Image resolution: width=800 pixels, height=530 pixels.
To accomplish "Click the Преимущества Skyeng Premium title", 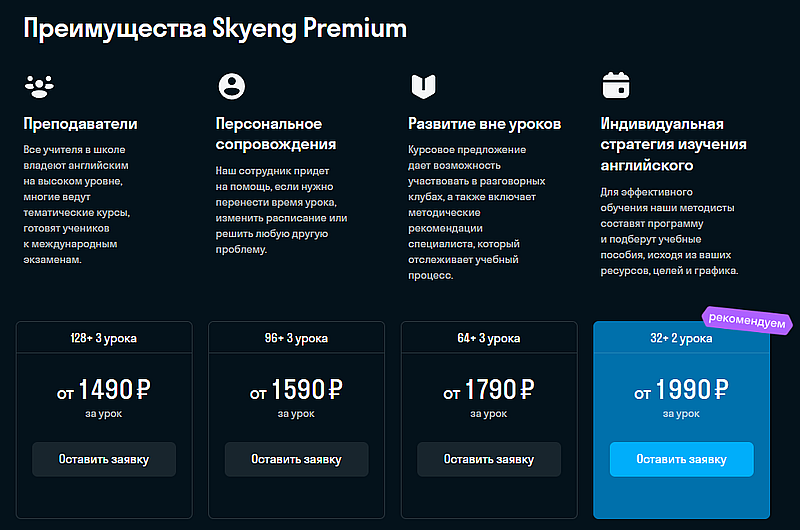I will point(215,28).
